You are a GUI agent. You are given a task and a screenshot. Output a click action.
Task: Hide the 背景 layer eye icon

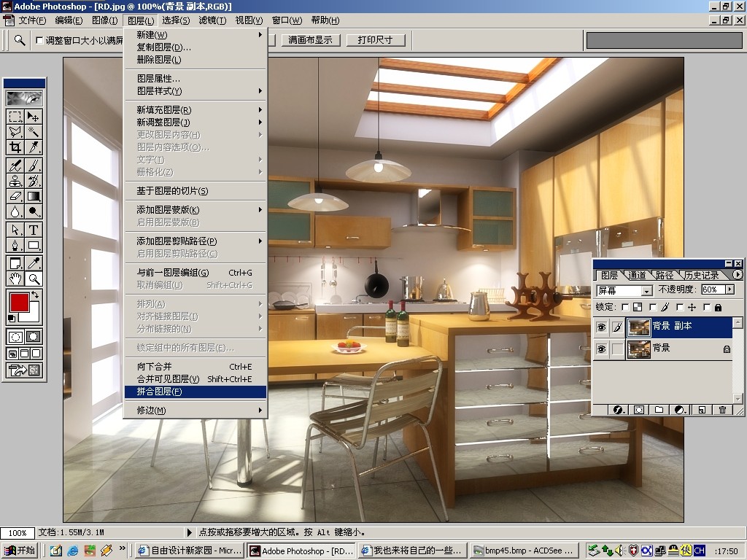tap(602, 349)
